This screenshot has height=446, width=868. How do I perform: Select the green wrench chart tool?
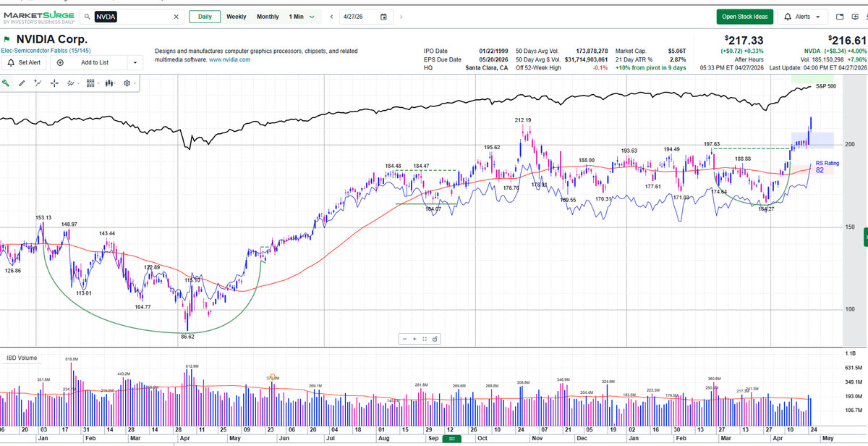pyautogui.click(x=7, y=83)
